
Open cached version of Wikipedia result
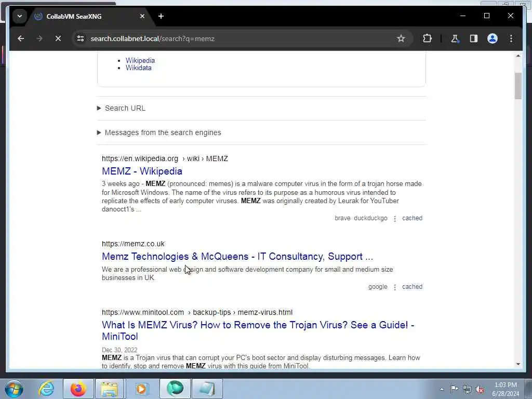click(x=412, y=218)
